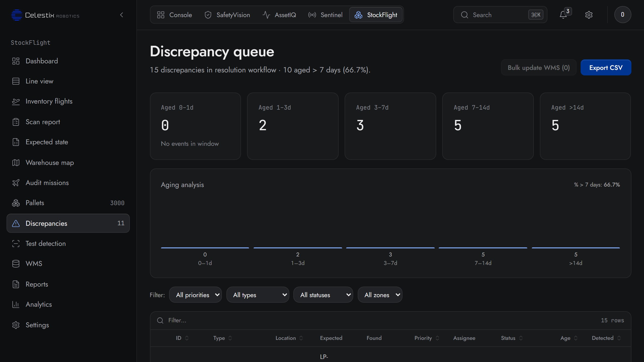Switch to the SafetyVision tab
Screen dimensions: 644x362
227,15
